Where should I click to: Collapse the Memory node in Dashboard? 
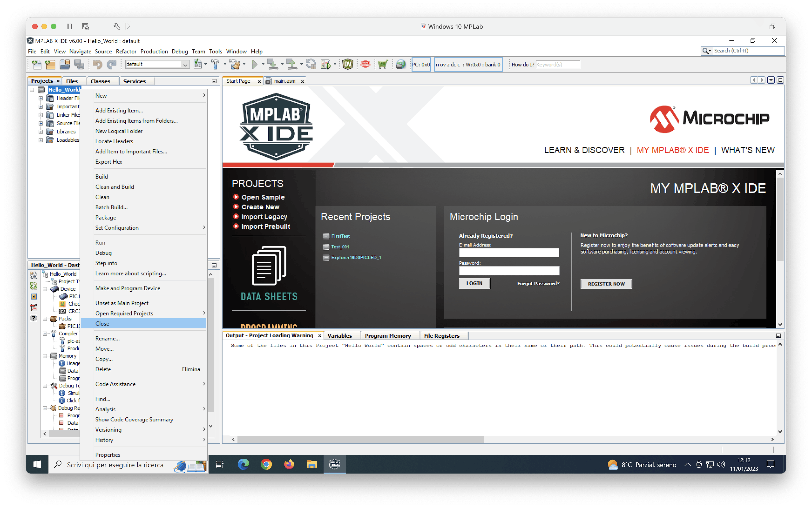coord(45,356)
